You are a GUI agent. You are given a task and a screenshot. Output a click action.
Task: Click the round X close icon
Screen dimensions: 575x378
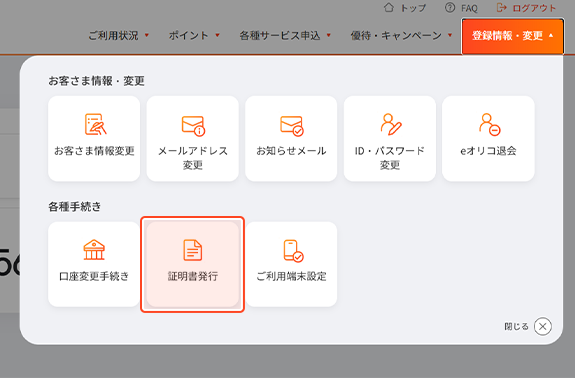coord(543,326)
